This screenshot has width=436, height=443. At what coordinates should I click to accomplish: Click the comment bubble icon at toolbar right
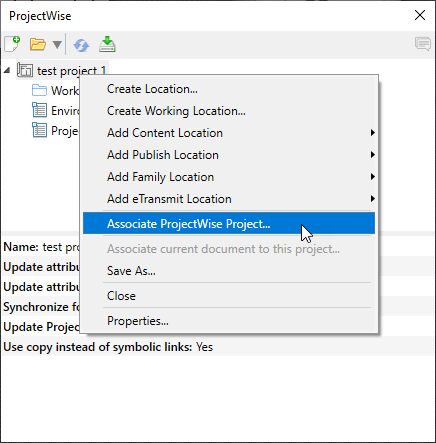click(423, 44)
